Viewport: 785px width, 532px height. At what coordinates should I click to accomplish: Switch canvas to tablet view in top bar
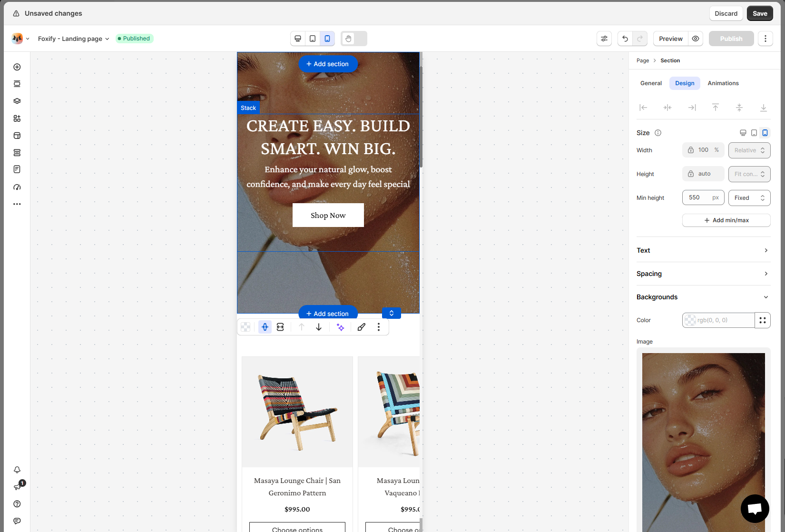click(x=313, y=39)
